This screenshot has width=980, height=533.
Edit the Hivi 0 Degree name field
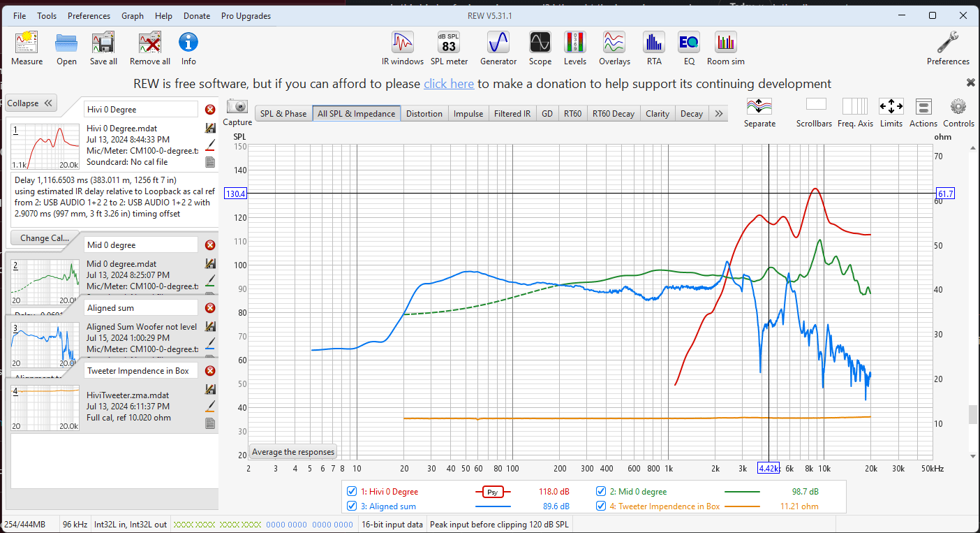click(x=141, y=110)
